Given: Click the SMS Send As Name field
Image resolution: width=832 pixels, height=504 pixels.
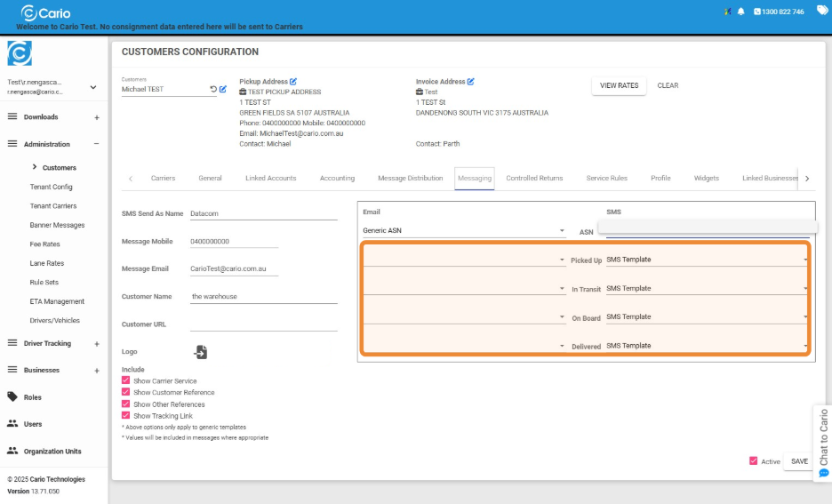Looking at the screenshot, I should (x=263, y=213).
